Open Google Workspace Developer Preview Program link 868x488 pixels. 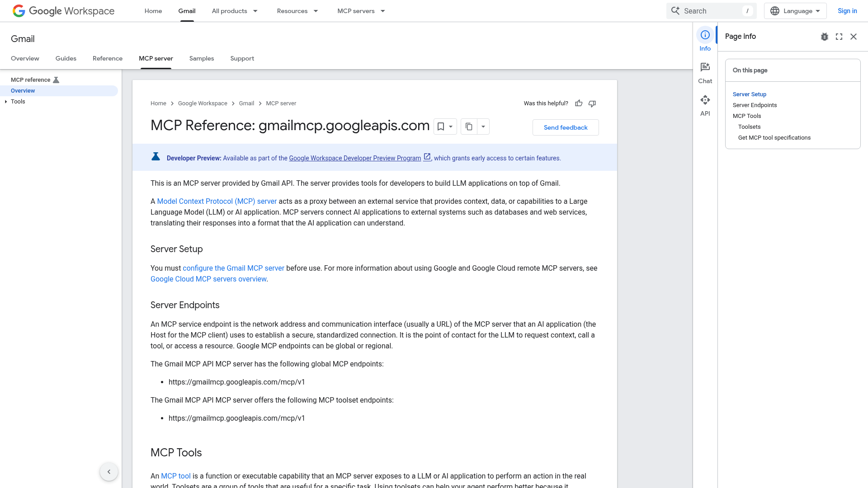coord(355,158)
